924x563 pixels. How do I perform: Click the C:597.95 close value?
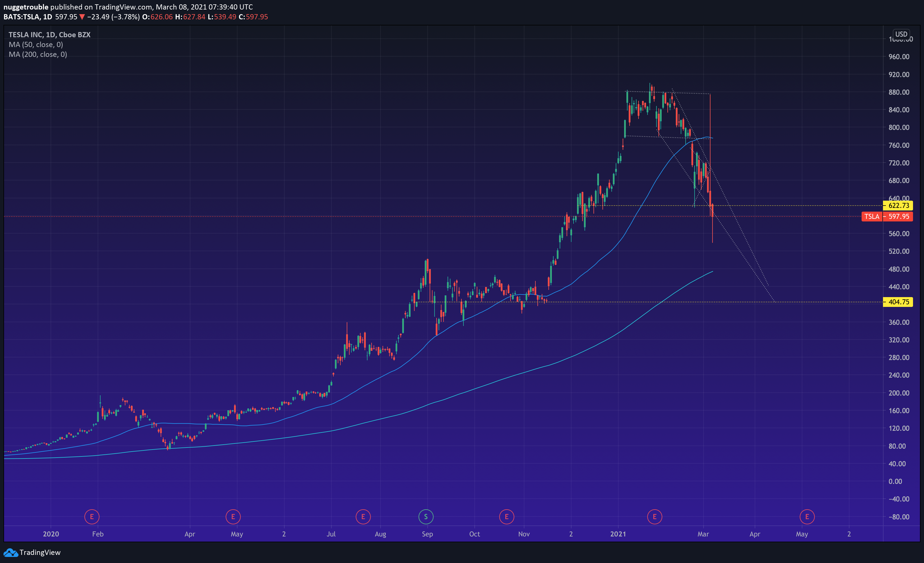click(x=253, y=17)
